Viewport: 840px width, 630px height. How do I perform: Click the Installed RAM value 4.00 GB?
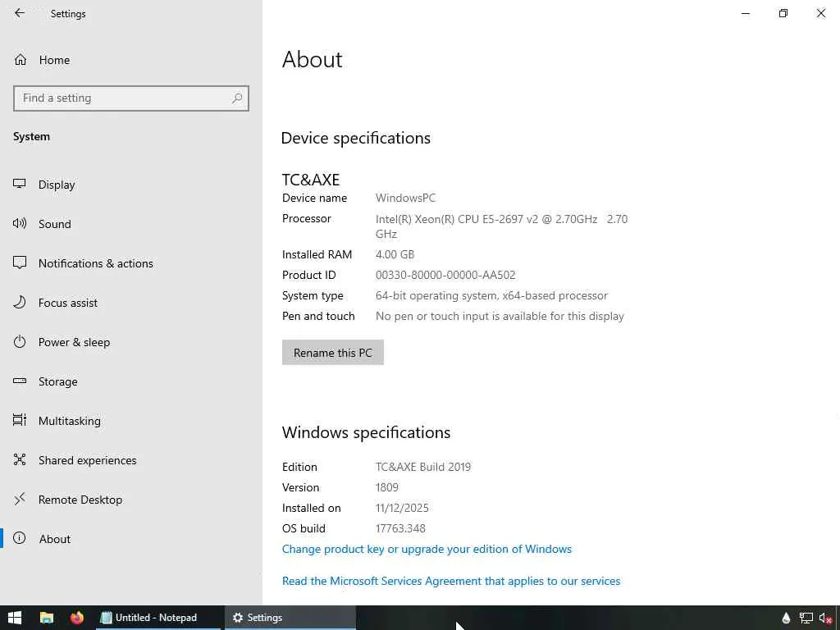tap(395, 254)
